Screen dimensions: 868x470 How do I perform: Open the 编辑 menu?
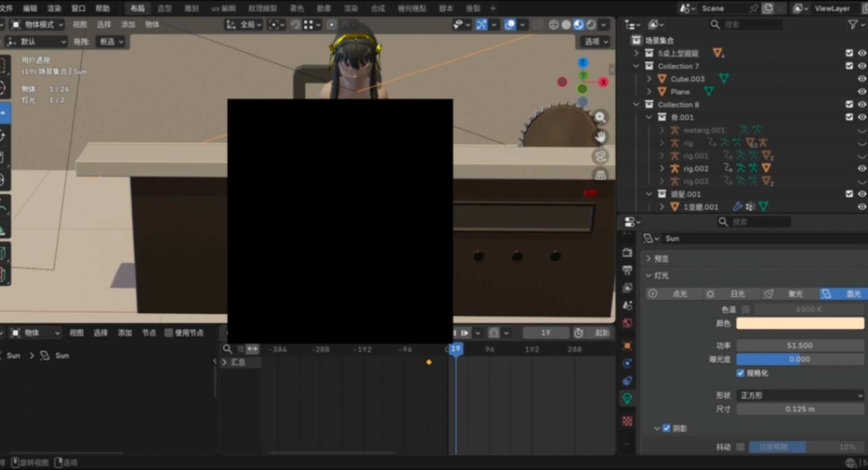coord(30,8)
